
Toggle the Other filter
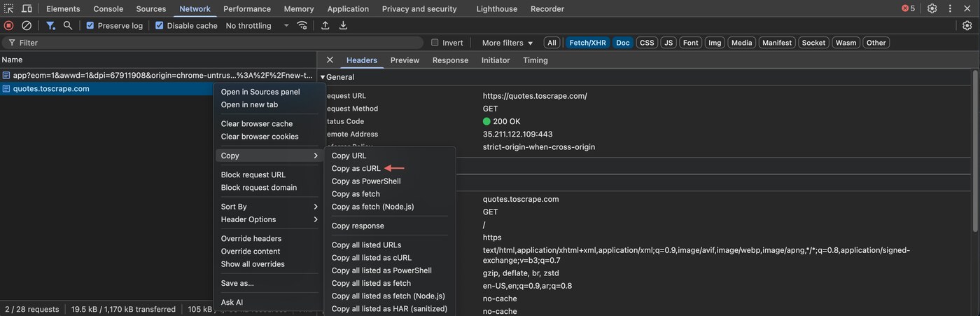point(876,43)
